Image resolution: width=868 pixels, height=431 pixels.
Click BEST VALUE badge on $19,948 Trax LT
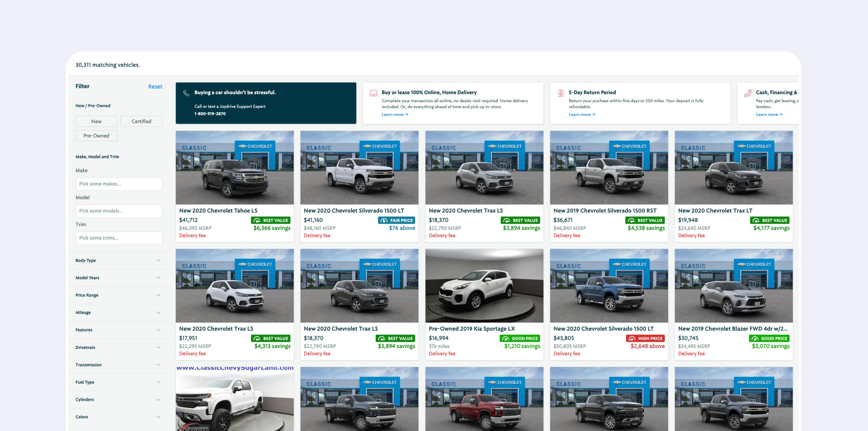point(770,220)
